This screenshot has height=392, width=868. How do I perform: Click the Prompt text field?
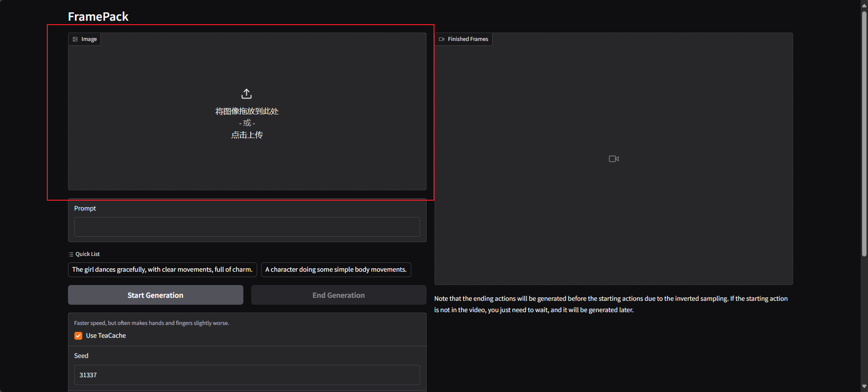click(x=247, y=227)
